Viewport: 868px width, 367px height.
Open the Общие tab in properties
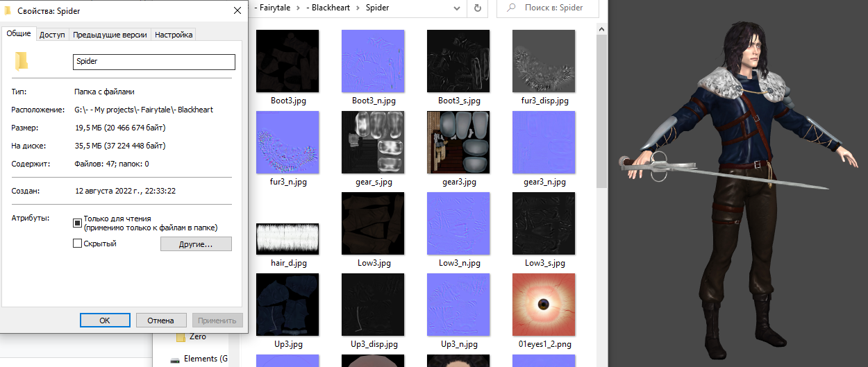coord(19,33)
